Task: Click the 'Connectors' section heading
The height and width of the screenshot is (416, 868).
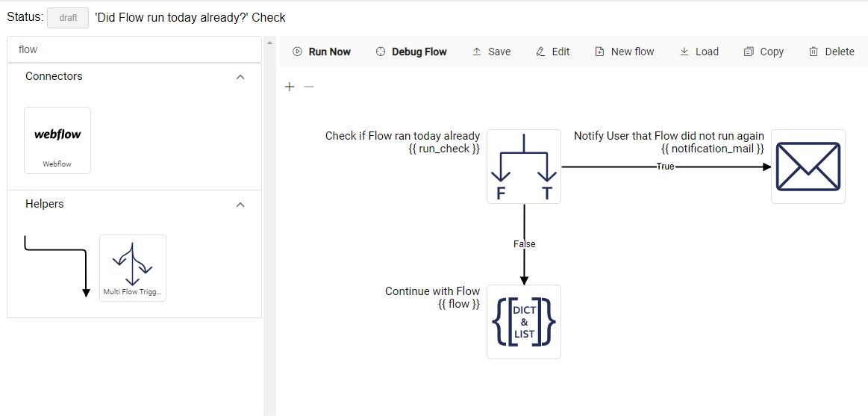Action: (54, 76)
